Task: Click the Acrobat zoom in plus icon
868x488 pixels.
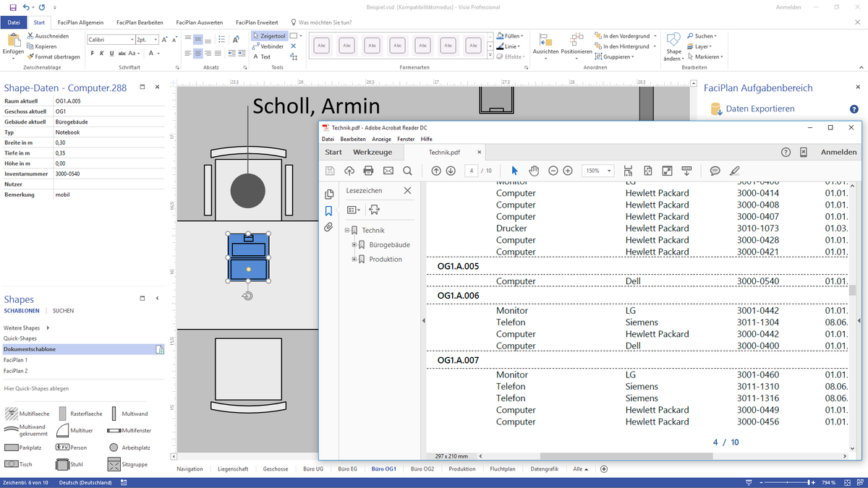Action: 568,171
